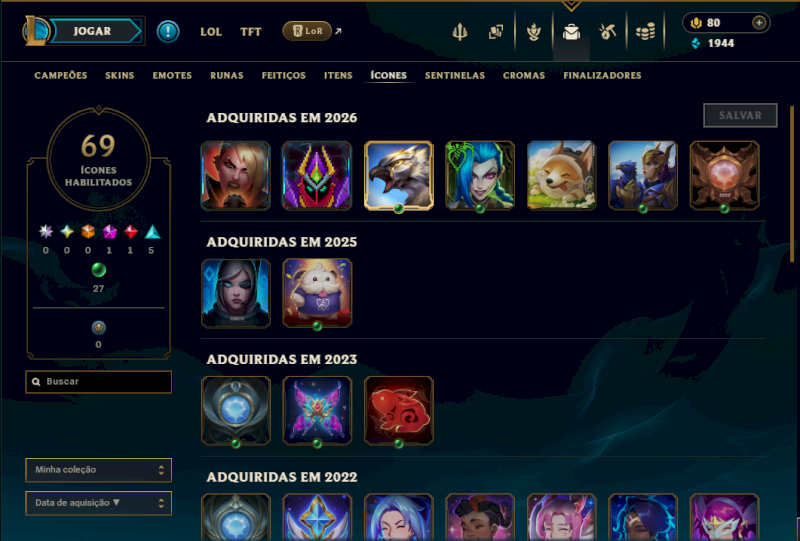Screen dimensions: 800x541
Task: Open the LoR link button
Action: 307,31
